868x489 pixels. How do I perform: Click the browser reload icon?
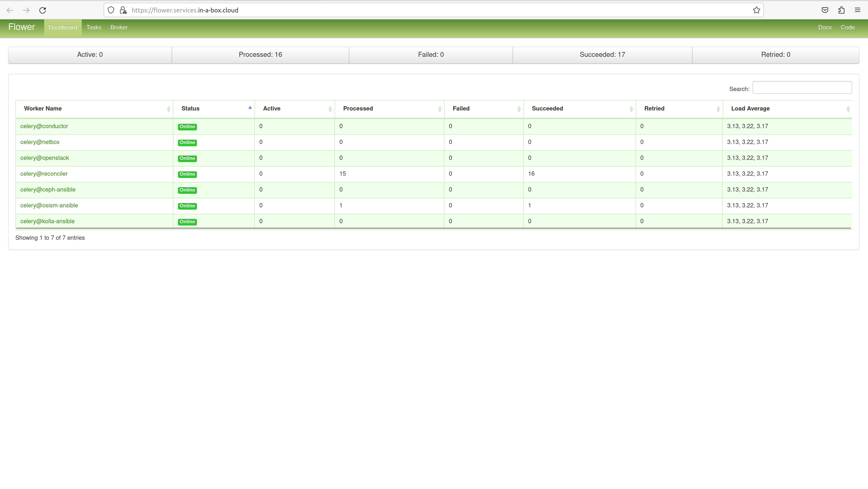coord(43,10)
